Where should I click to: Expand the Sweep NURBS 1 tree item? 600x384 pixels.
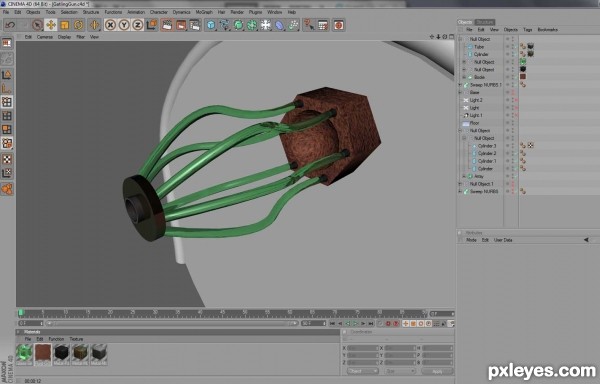460,85
